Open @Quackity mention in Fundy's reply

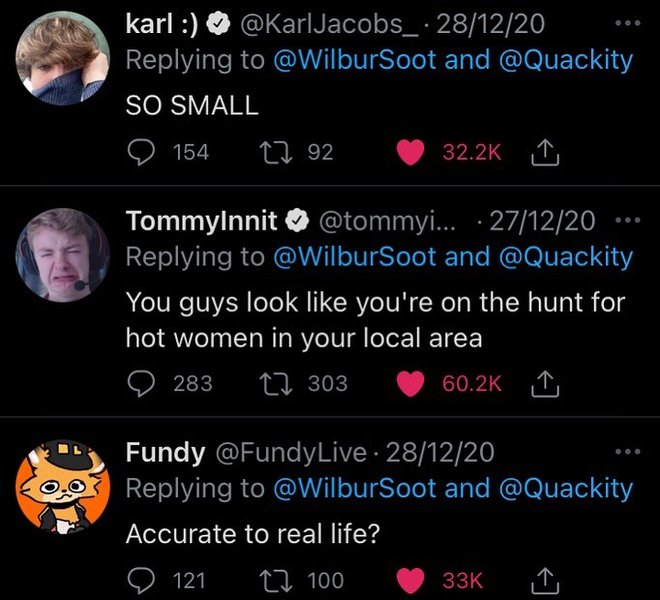point(567,488)
